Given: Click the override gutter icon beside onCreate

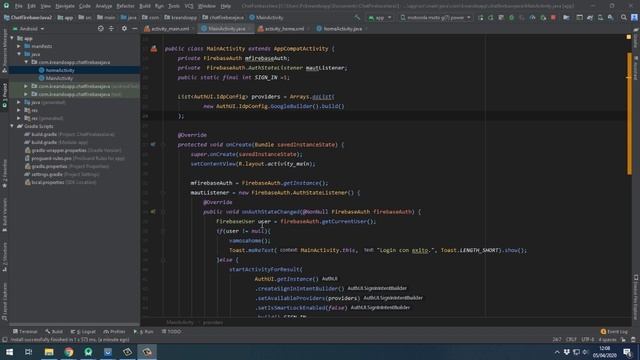Looking at the screenshot, I should (x=153, y=144).
